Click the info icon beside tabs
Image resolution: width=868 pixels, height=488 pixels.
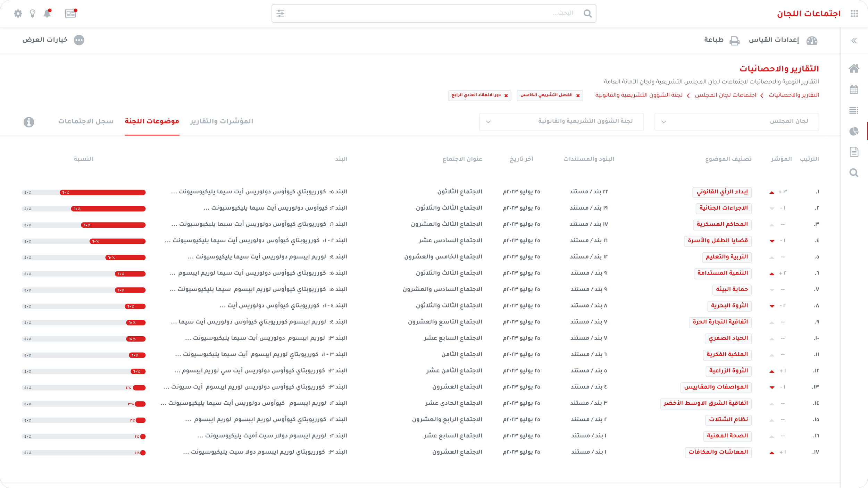tap(29, 122)
